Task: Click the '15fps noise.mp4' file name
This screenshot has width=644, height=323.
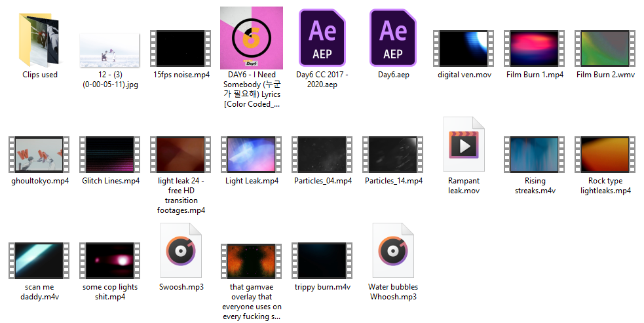Action: (181, 75)
